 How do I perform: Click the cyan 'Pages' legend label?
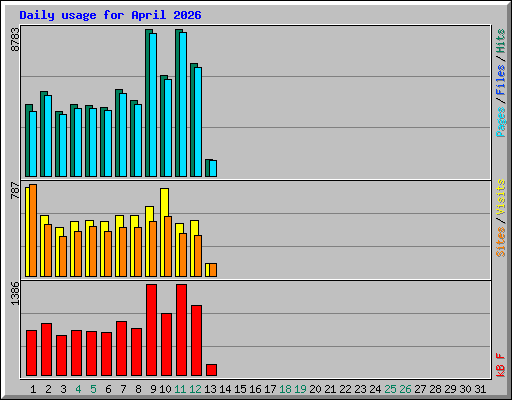[x=501, y=122]
